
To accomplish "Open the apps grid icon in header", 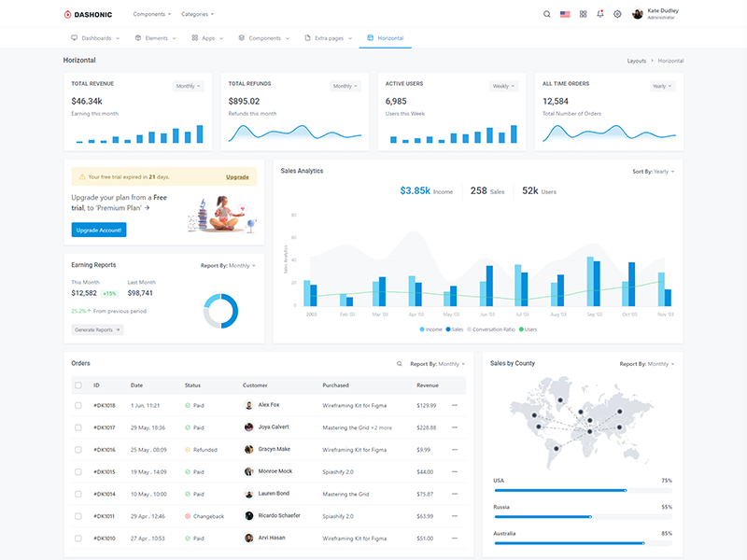I will pos(583,14).
